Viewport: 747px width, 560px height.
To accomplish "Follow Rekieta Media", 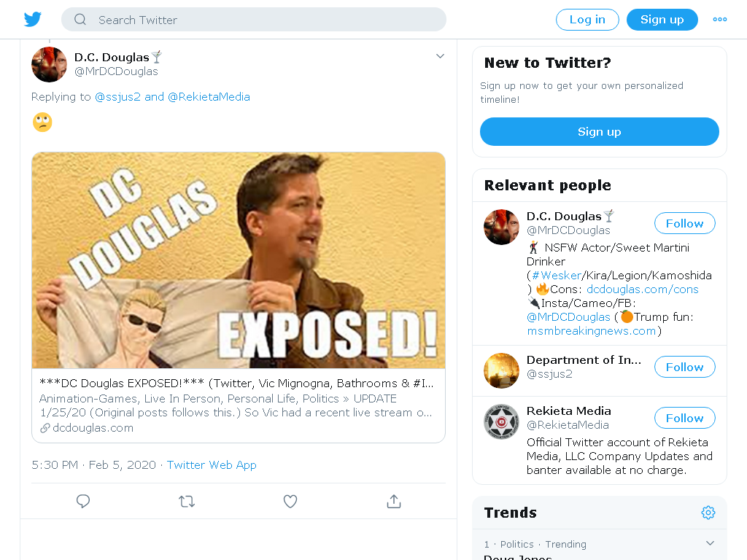I will click(x=684, y=418).
